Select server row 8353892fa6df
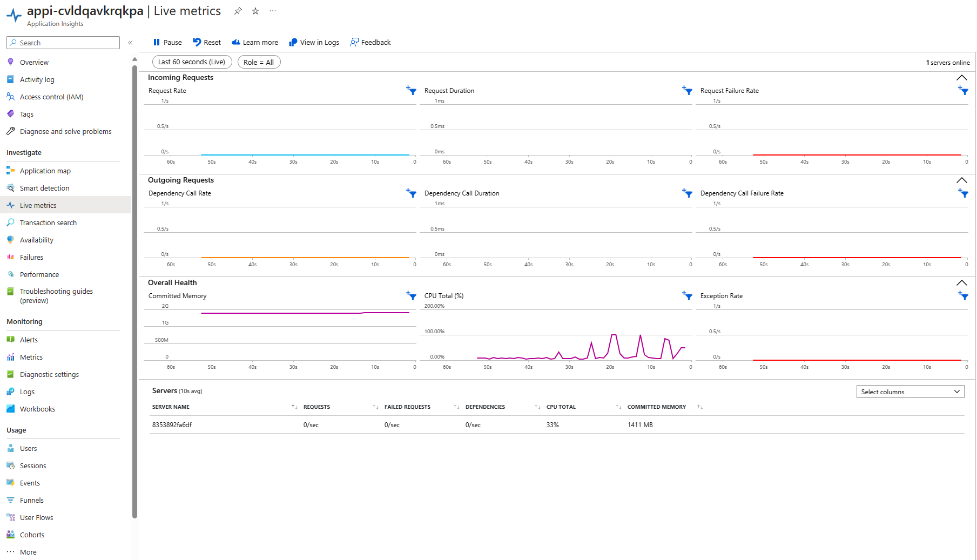 click(x=557, y=425)
